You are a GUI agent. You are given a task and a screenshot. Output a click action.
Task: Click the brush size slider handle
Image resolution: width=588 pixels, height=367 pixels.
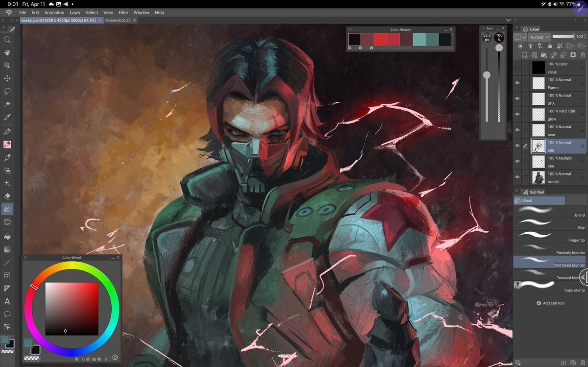click(x=487, y=75)
